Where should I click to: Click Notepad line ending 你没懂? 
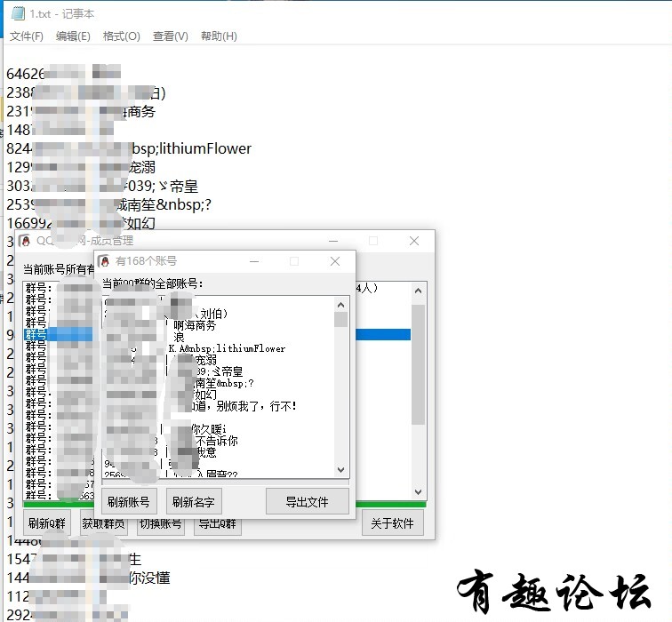pyautogui.click(x=88, y=578)
